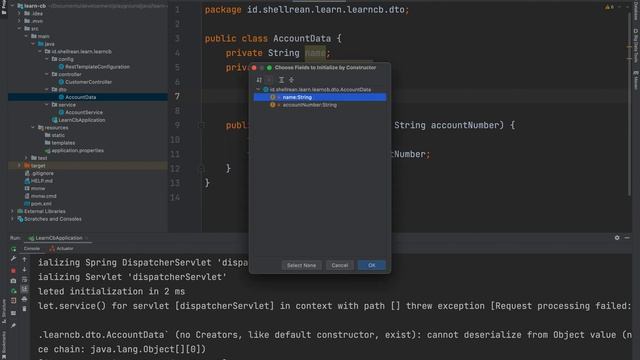Open the Bookmarks tool window tab
The height and width of the screenshot is (360, 640).
(4, 346)
